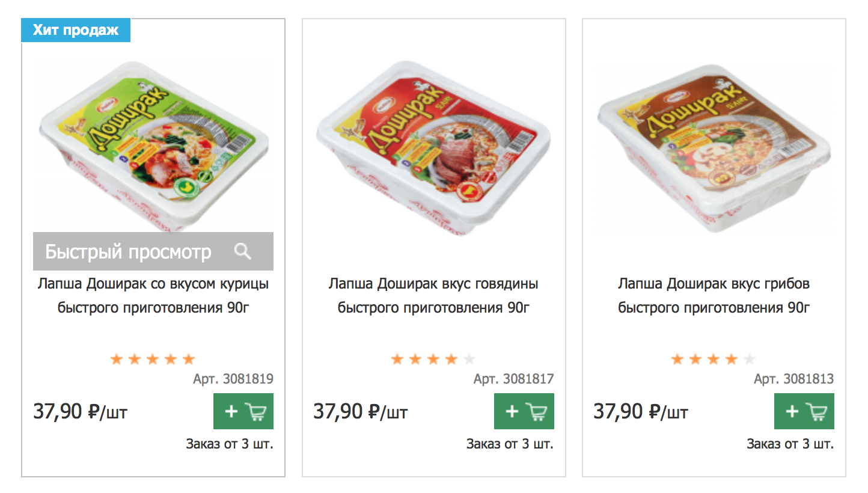Click the magnifier icon in quick view
This screenshot has width=868, height=493.
click(x=243, y=251)
